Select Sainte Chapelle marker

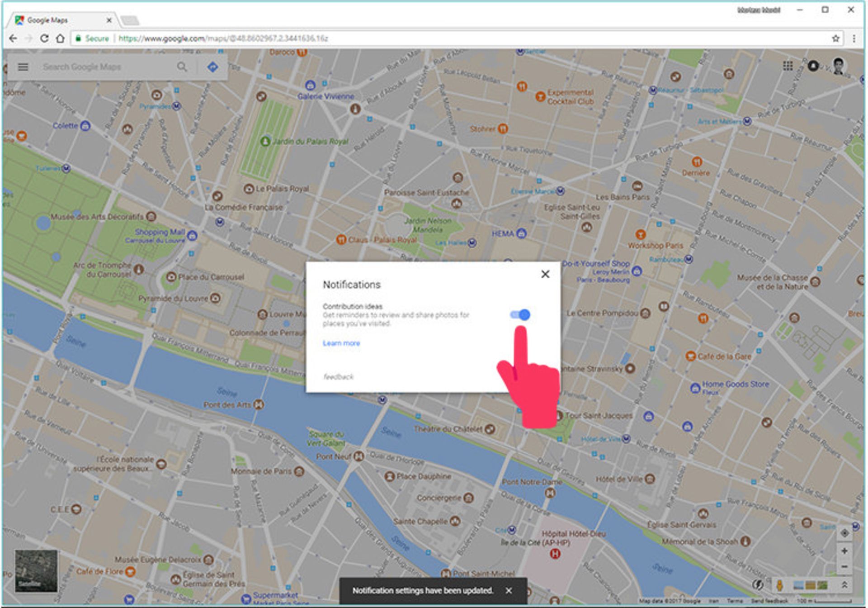click(x=455, y=521)
